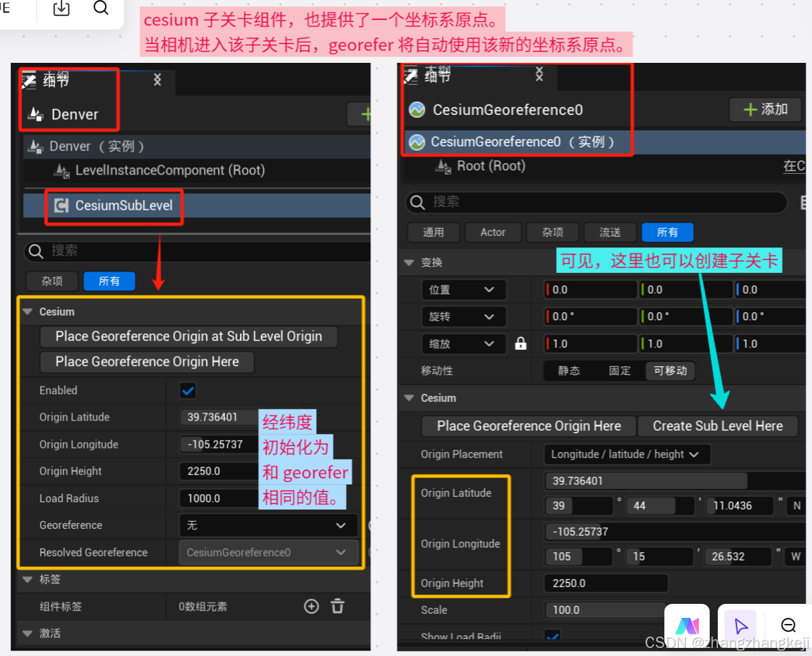Click Place Georeference Origin at Sub Level Origin
The width and height of the screenshot is (812, 656).
[x=189, y=337]
